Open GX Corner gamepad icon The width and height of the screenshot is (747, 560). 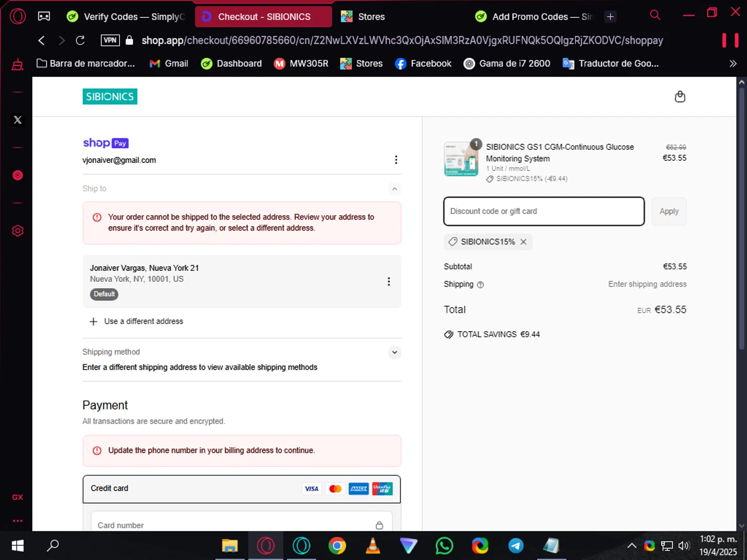click(44, 16)
